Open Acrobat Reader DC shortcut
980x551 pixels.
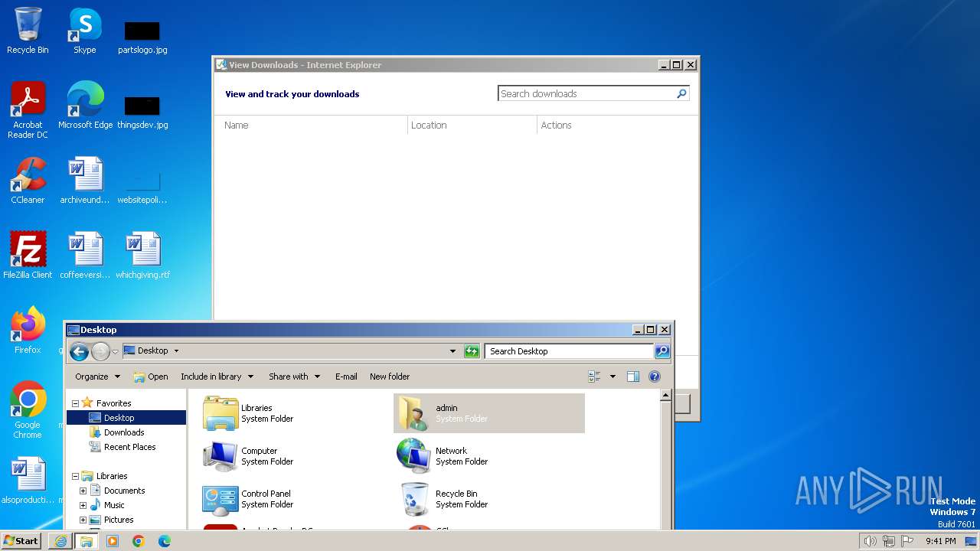28,110
